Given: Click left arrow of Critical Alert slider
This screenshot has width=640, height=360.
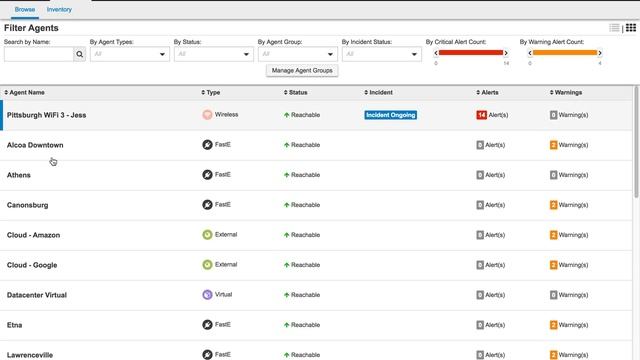Looking at the screenshot, I should click(x=436, y=53).
